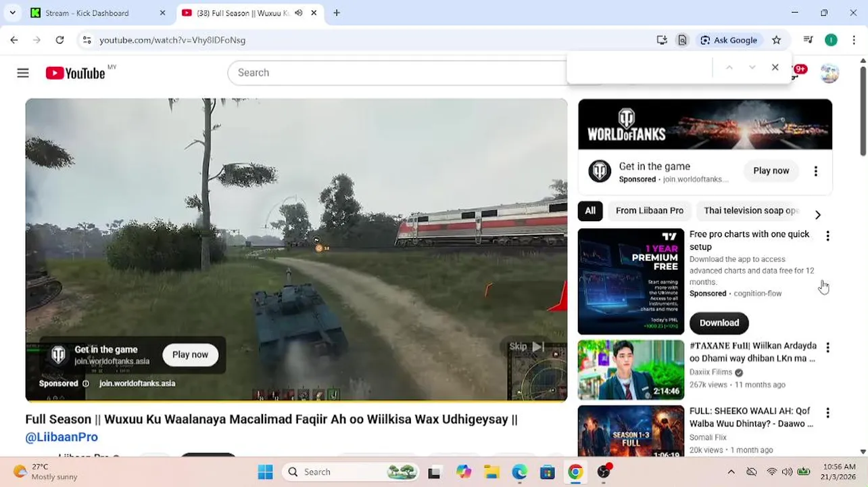Open the weather widget showing 27°C
Screen dimensions: 868x487
[x=46, y=471]
